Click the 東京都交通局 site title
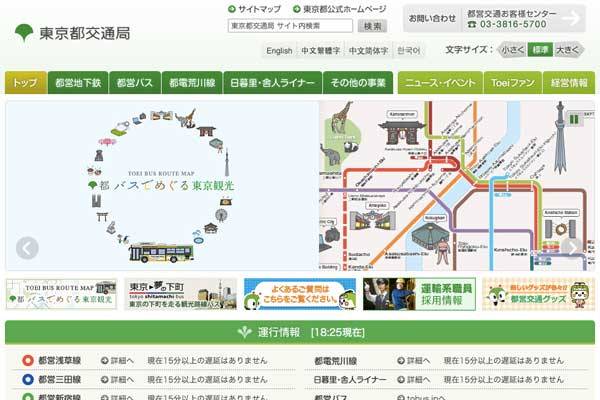The height and width of the screenshot is (400, 600). (x=85, y=33)
